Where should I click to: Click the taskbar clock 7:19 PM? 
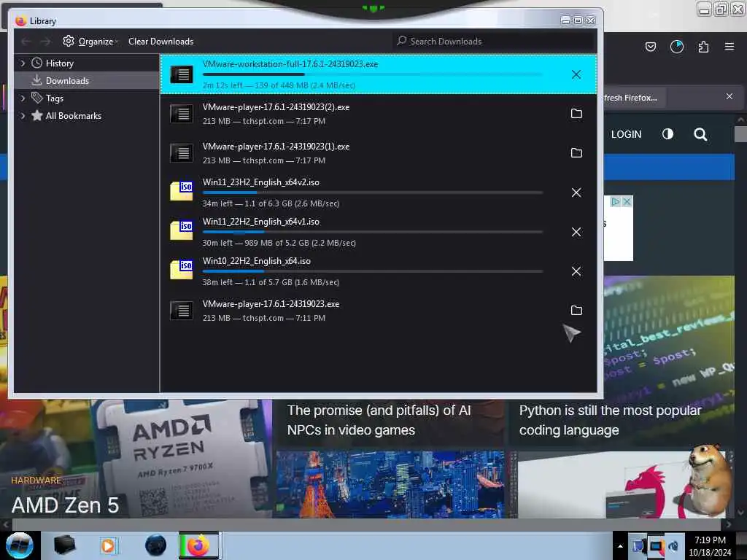click(x=710, y=540)
